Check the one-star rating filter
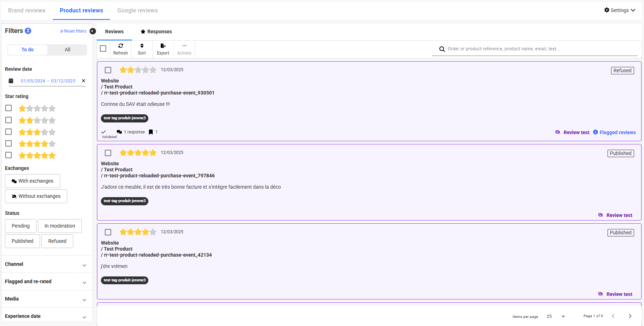 coord(8,108)
